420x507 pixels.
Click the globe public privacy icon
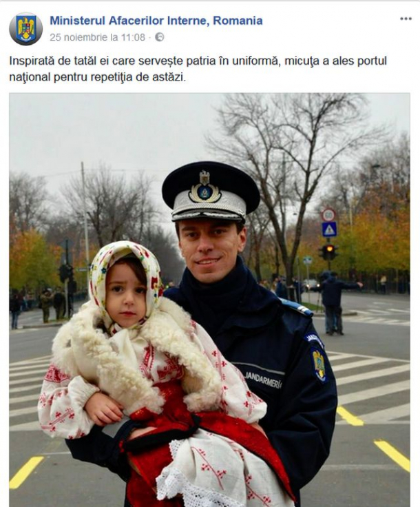160,37
